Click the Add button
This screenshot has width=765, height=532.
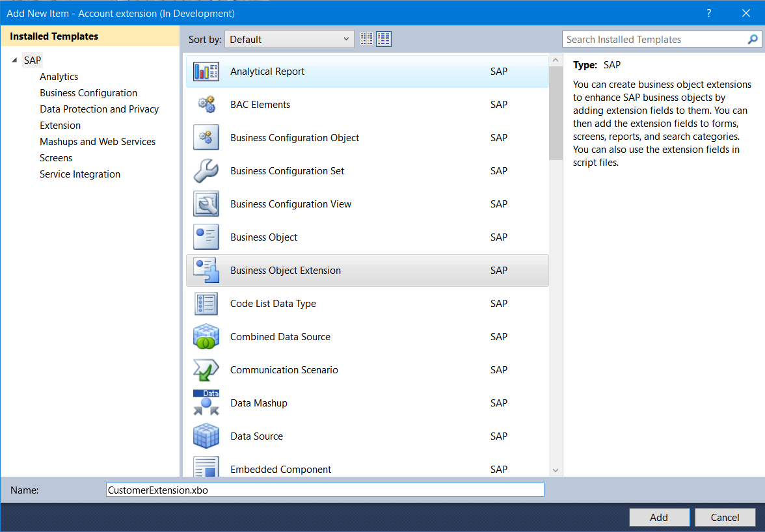(x=659, y=518)
